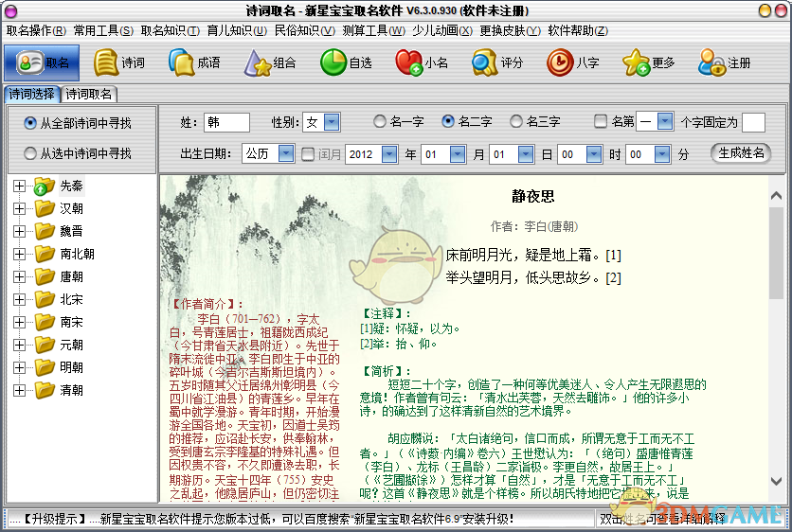This screenshot has width=792, height=532.
Task: Open the 民俗知识(V) menu
Action: (x=304, y=31)
